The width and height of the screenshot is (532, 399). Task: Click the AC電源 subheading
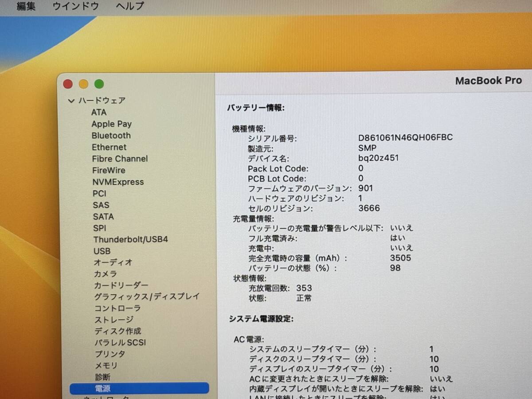249,339
